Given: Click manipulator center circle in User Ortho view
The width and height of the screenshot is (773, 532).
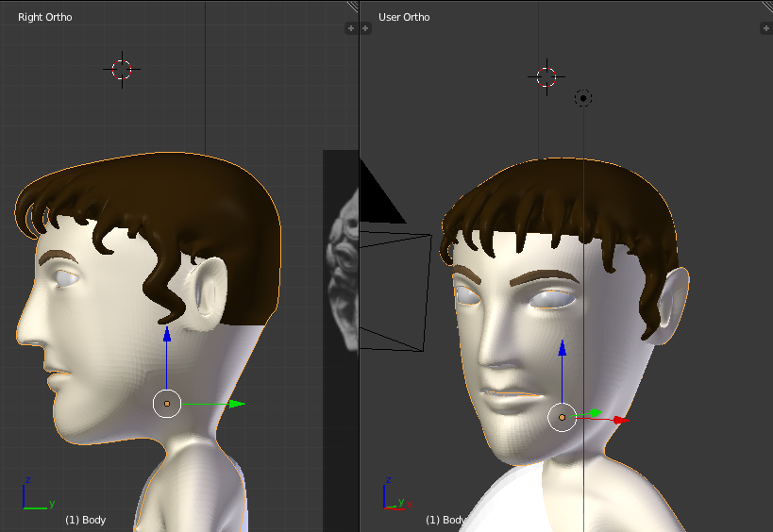Looking at the screenshot, I should [562, 416].
